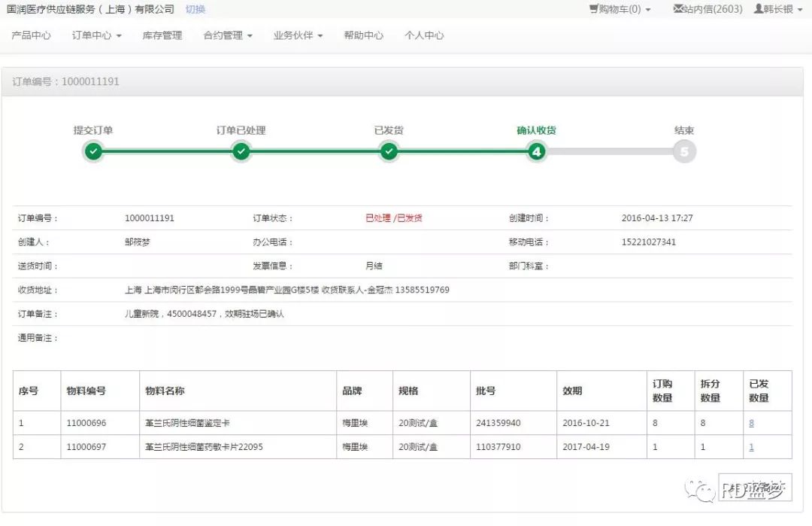This screenshot has width=812, height=526.
Task: Open shipped quantity link 1 for row 2
Action: coord(751,447)
